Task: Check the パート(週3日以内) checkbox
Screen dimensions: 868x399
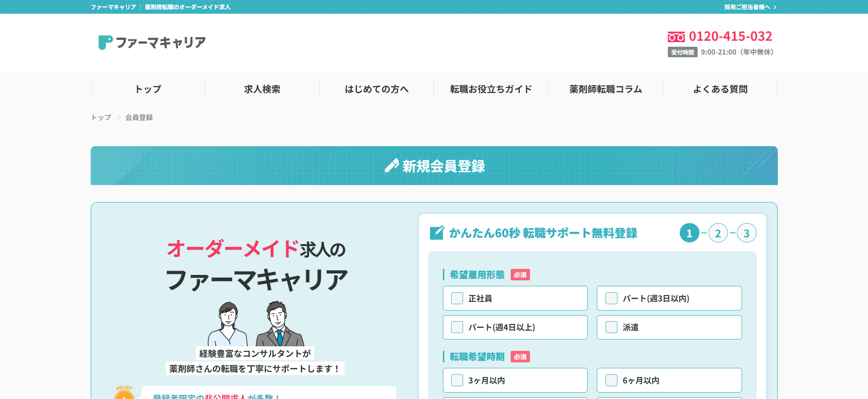Action: pos(611,298)
